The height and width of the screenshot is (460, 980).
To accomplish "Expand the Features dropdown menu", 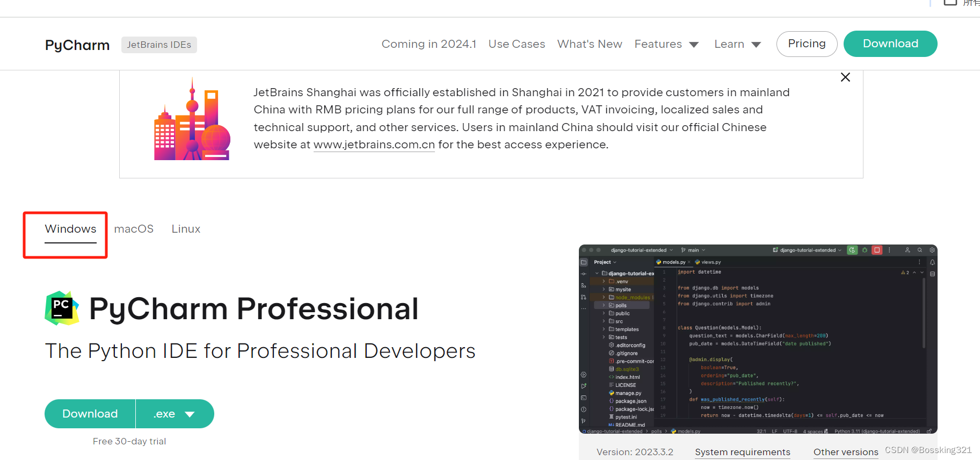I will click(666, 44).
